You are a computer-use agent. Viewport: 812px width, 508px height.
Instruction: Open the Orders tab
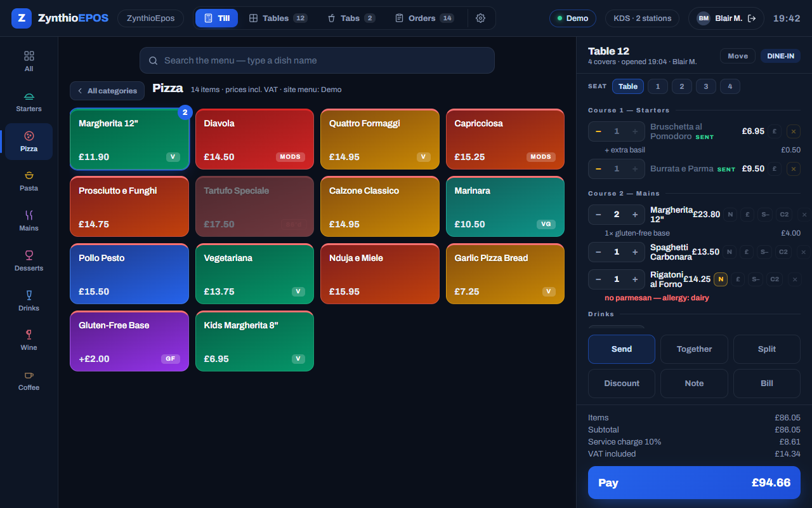[x=424, y=18]
